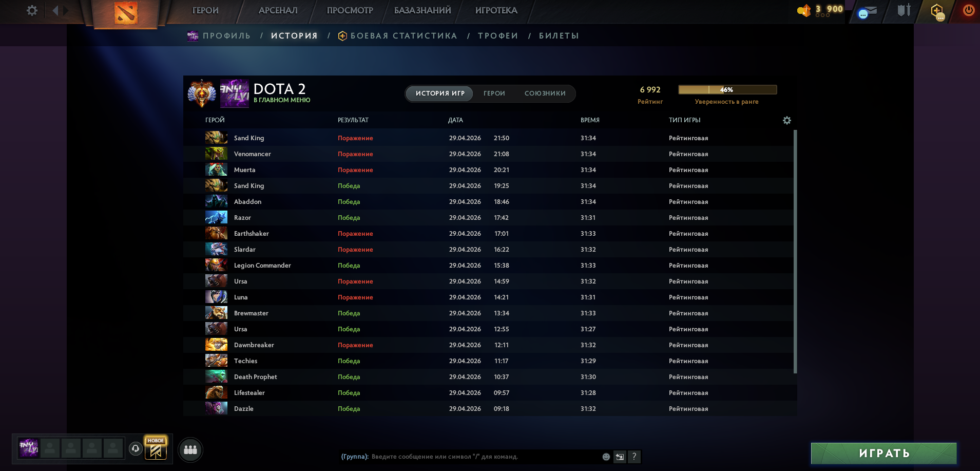
Task: Open the mail and chat notifications icon
Action: [x=867, y=12]
